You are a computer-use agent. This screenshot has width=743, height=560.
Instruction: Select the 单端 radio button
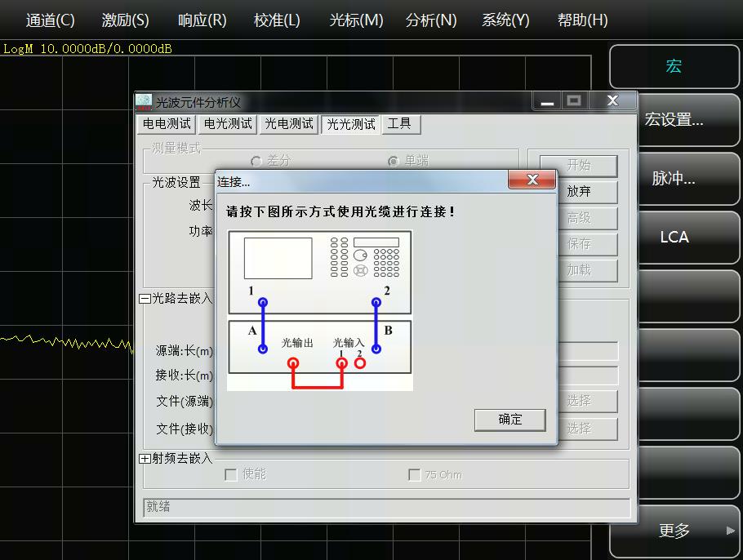(394, 162)
